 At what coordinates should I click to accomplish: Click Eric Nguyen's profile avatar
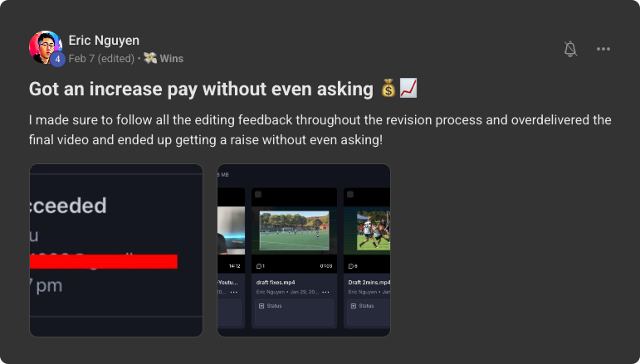coord(46,47)
